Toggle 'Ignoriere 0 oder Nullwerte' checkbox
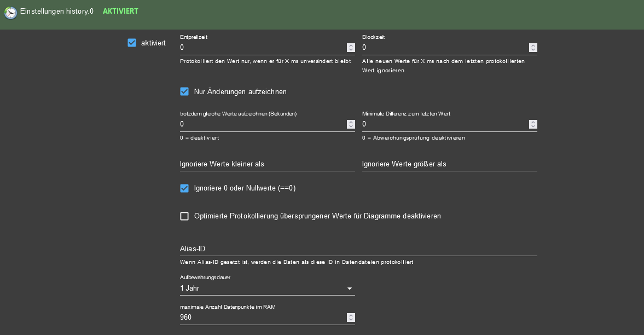 click(x=184, y=188)
